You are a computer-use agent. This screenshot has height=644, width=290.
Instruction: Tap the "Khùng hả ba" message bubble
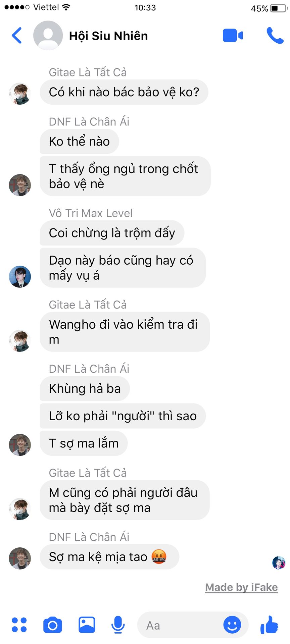(x=85, y=388)
